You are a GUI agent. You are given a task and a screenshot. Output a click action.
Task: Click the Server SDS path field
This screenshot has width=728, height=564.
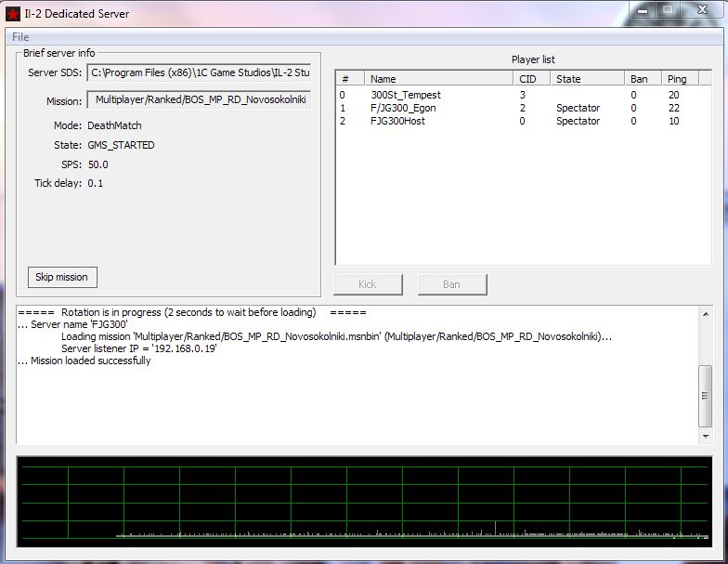coord(199,72)
